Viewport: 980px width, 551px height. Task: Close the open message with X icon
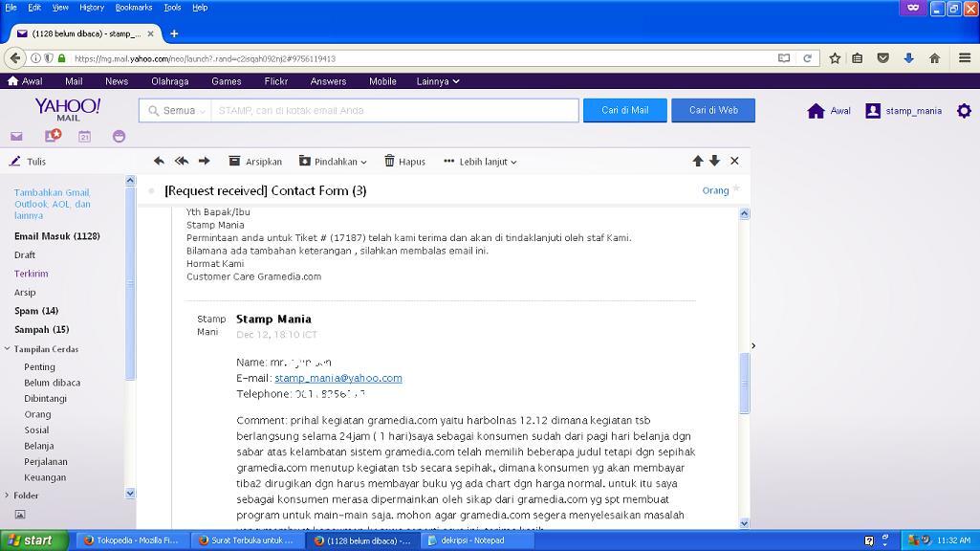click(735, 162)
